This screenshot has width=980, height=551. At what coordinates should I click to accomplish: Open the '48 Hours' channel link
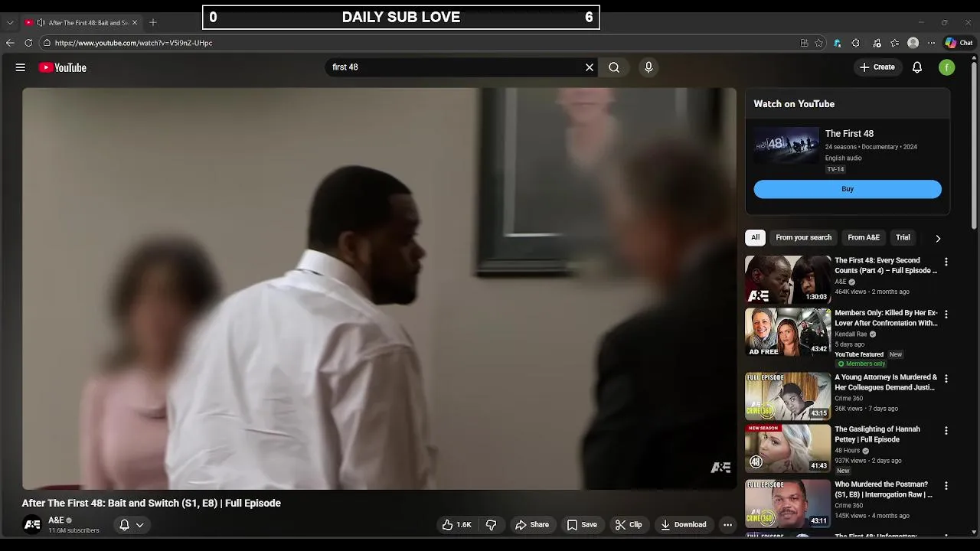click(x=848, y=451)
